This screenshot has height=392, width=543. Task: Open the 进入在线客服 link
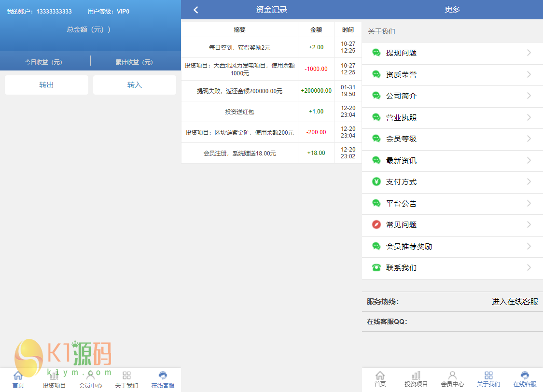point(515,302)
